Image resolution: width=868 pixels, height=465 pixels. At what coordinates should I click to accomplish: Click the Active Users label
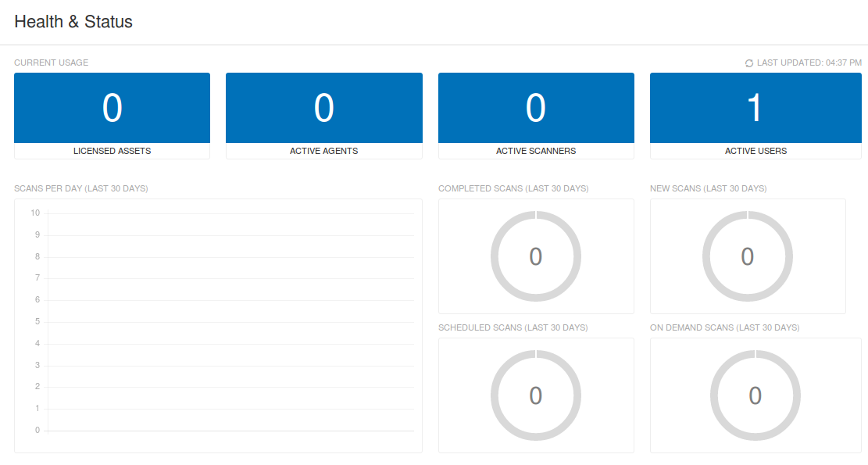tap(755, 151)
